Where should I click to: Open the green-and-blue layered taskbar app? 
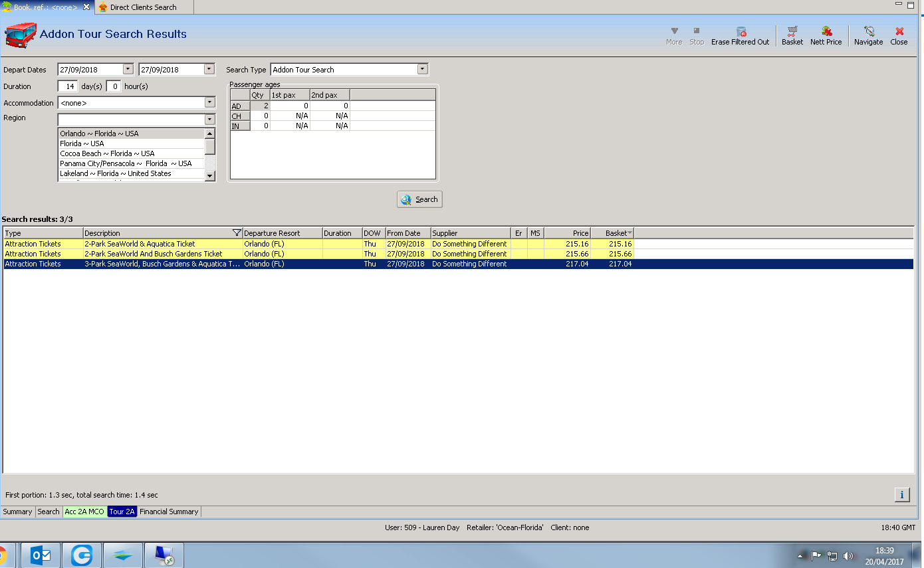[x=122, y=555]
